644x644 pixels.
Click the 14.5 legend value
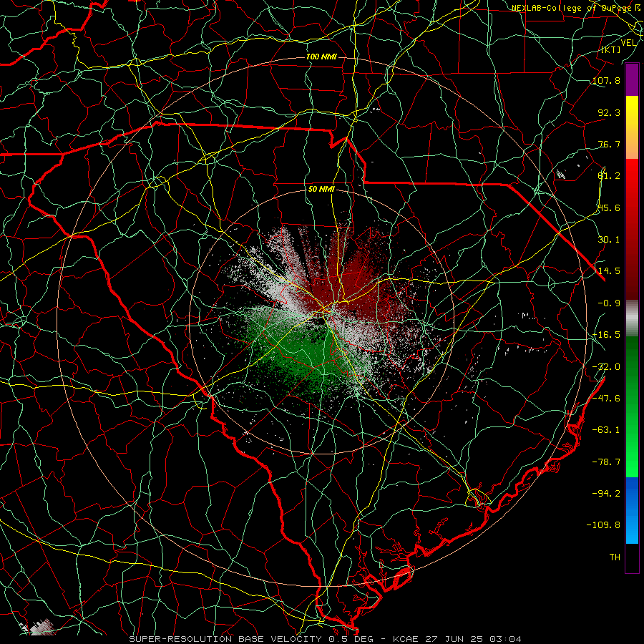[609, 271]
